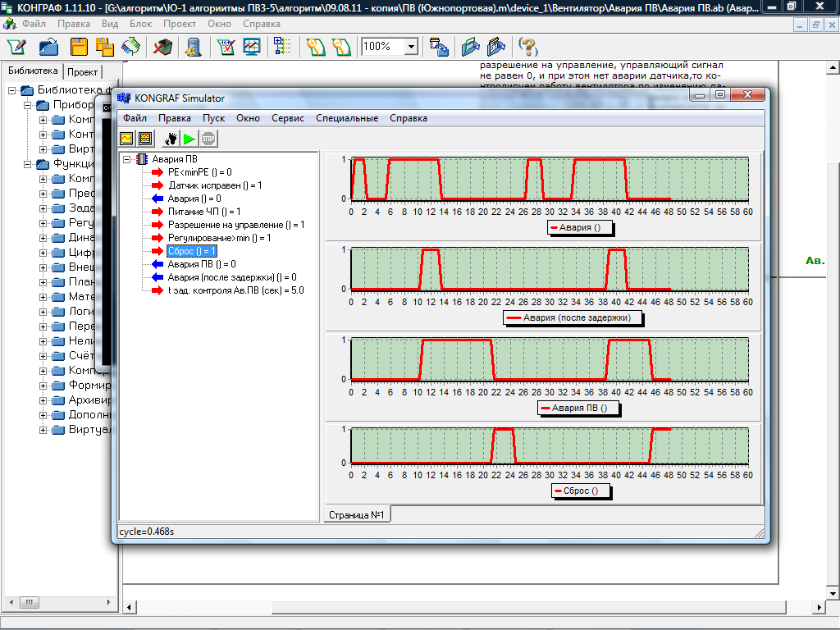Image resolution: width=840 pixels, height=630 pixels.
Task: Switch to the Проект tab in the side panel
Action: (83, 72)
